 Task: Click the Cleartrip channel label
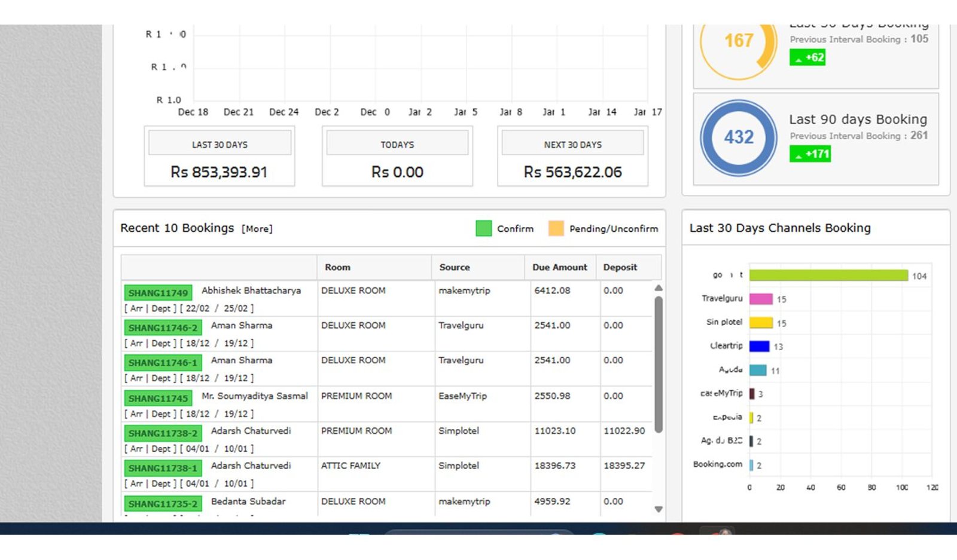[x=726, y=345]
